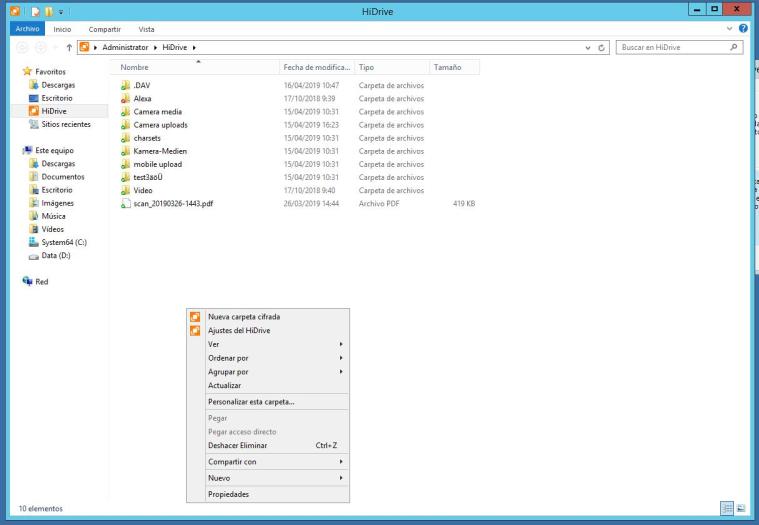
Task: Open Música in navigation pane
Action: [x=53, y=216]
